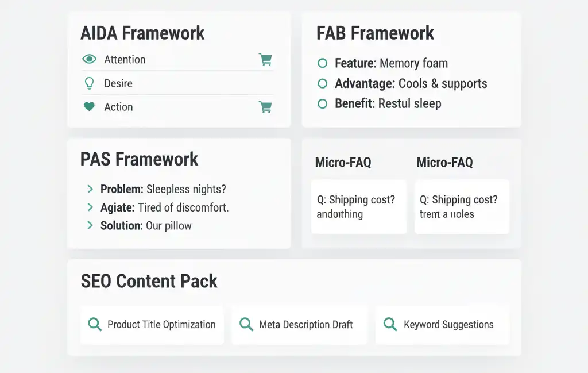
Task: Click the heart icon next to Action
Action: 89,107
